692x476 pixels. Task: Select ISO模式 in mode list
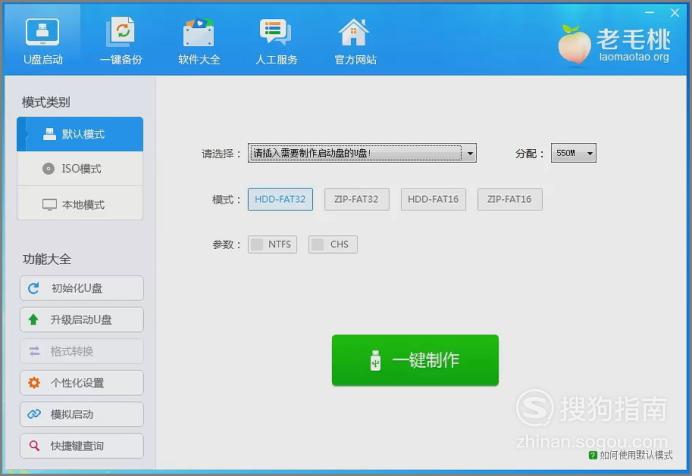80,169
